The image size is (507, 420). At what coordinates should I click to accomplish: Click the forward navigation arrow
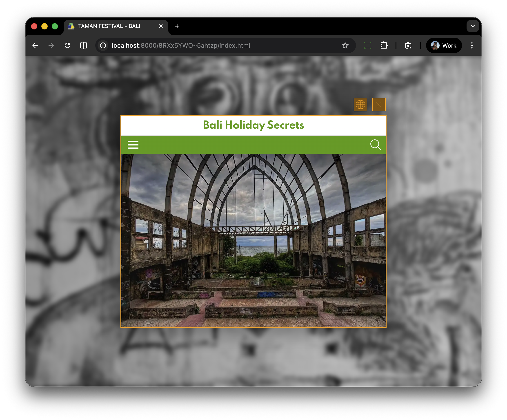click(51, 45)
